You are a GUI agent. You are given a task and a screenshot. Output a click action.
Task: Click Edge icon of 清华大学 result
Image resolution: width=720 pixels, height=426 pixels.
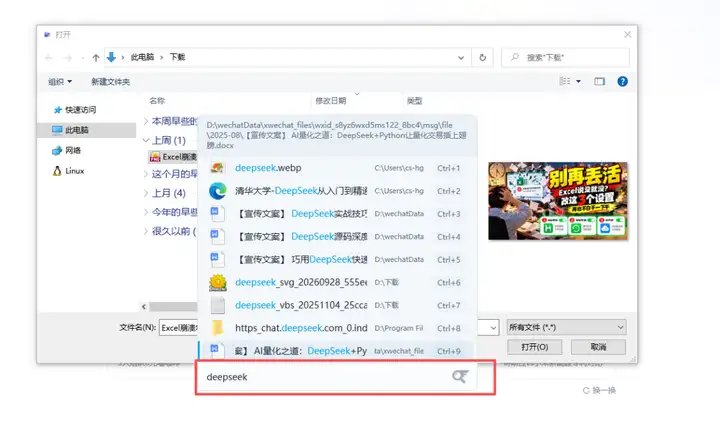[218, 191]
